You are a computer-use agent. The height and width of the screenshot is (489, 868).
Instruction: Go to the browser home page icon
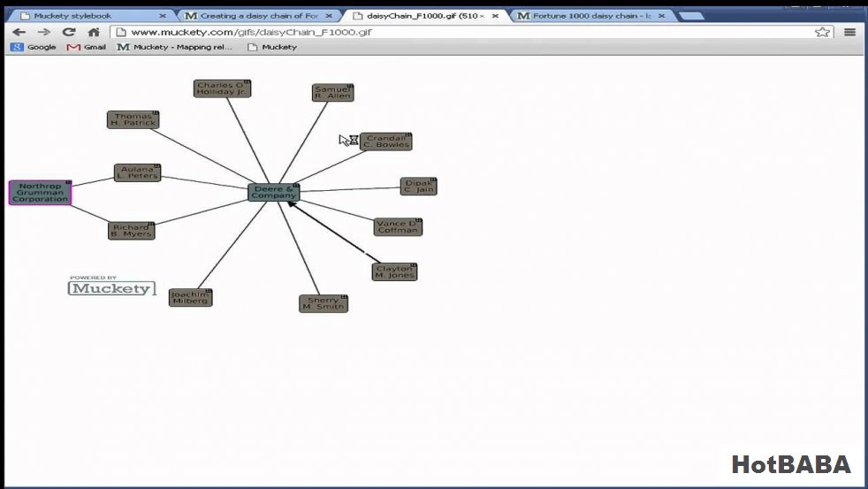(x=94, y=32)
